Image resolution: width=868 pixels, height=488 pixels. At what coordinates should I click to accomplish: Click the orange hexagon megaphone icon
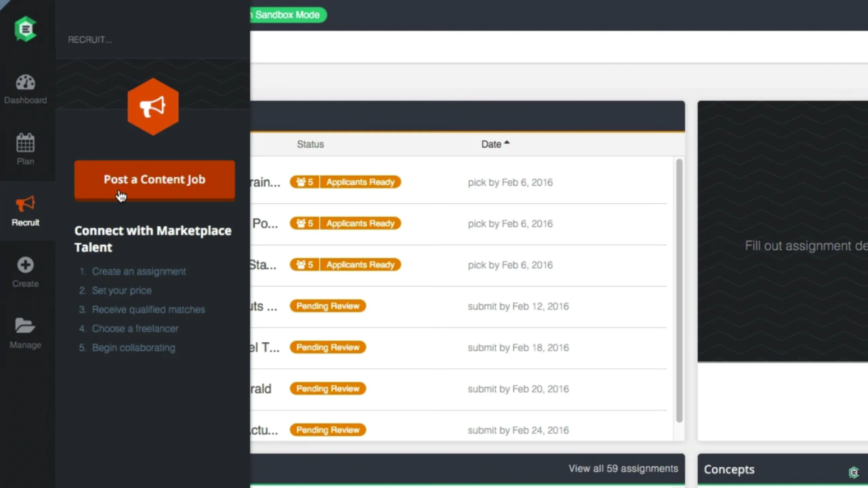tap(153, 107)
